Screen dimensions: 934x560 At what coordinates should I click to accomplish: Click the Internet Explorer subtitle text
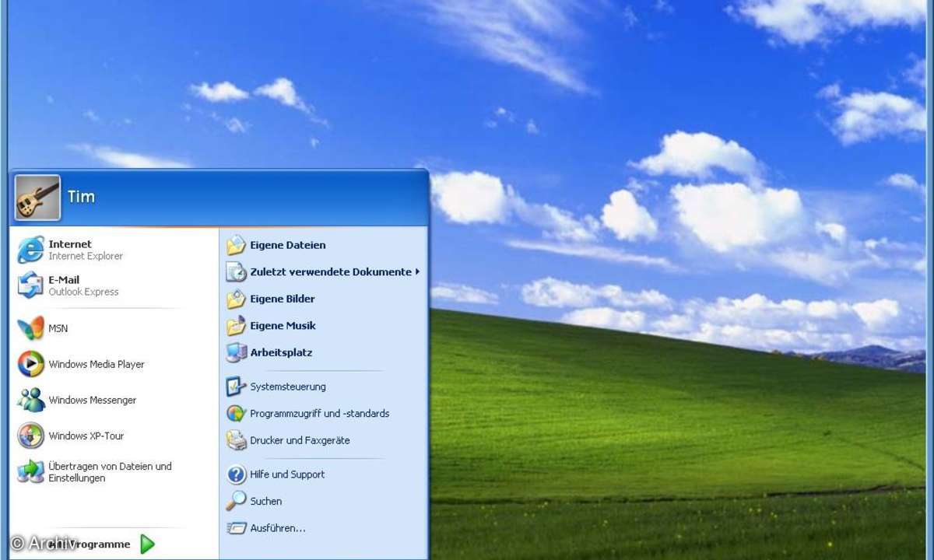86,256
